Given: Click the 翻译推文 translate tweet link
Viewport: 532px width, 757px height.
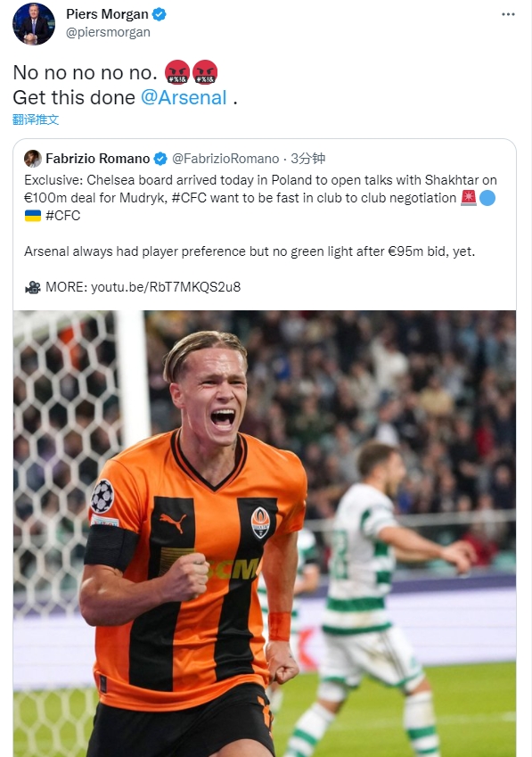Looking at the screenshot, I should pos(36,119).
